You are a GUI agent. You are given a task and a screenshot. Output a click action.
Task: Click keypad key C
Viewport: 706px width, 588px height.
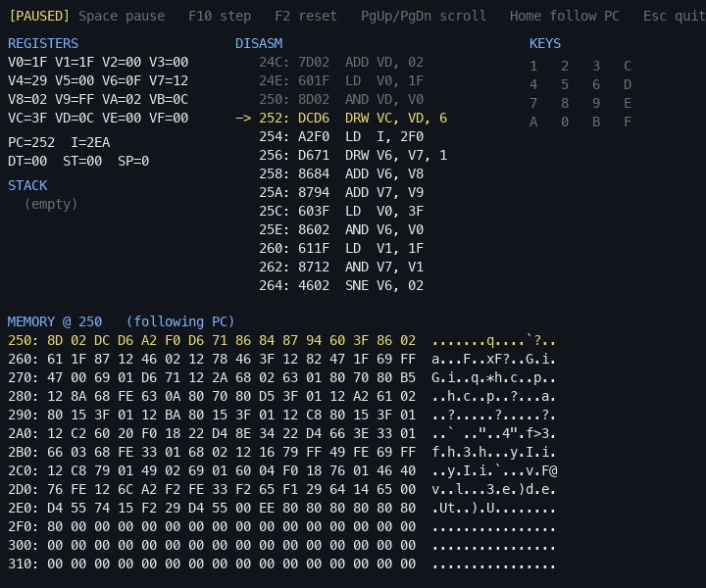pos(628,66)
